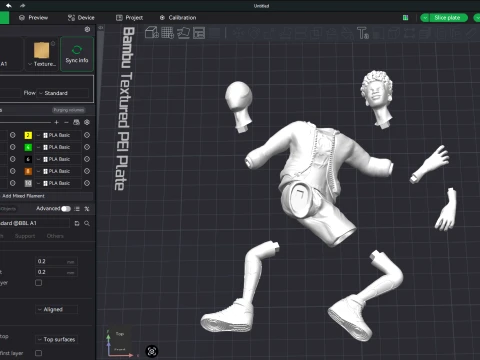This screenshot has height=360, width=480.
Task: Tick the checkbox below the 0.2 fields
Action: pos(39,283)
